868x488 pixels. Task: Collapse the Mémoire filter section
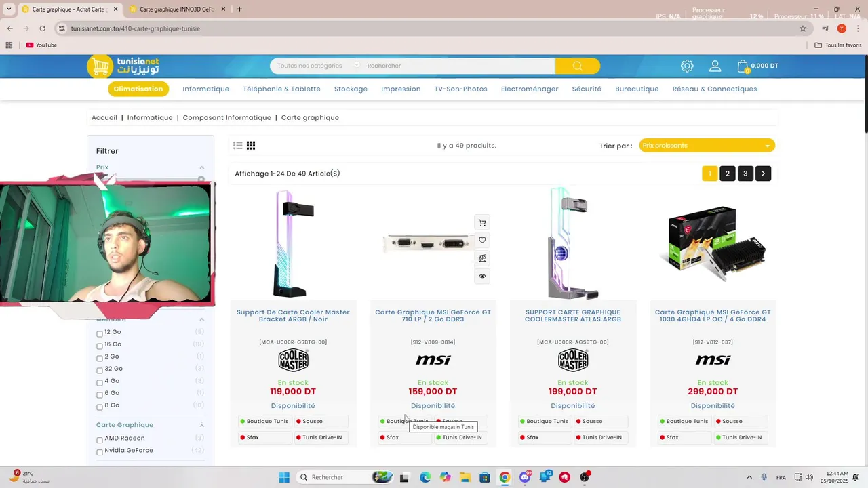[x=201, y=319]
